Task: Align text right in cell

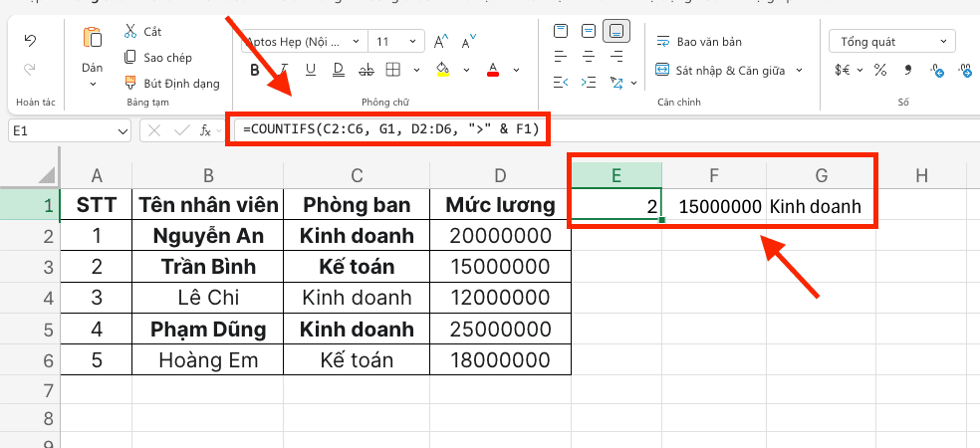Action: pos(616,56)
